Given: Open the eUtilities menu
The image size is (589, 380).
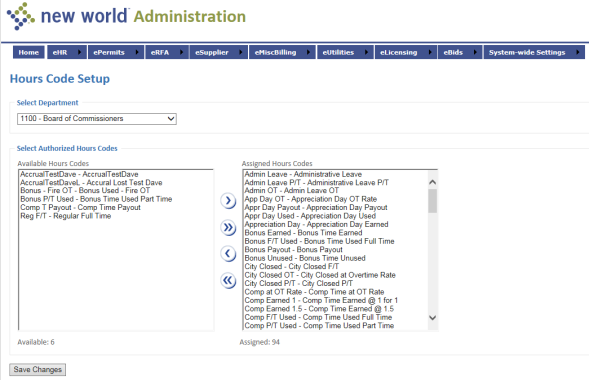Looking at the screenshot, I should coord(345,52).
